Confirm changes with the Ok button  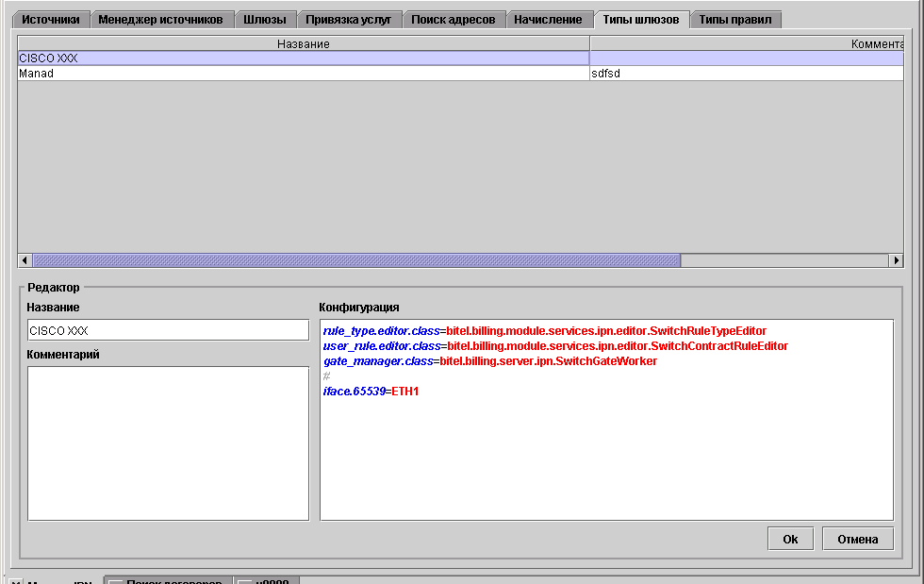tap(790, 539)
